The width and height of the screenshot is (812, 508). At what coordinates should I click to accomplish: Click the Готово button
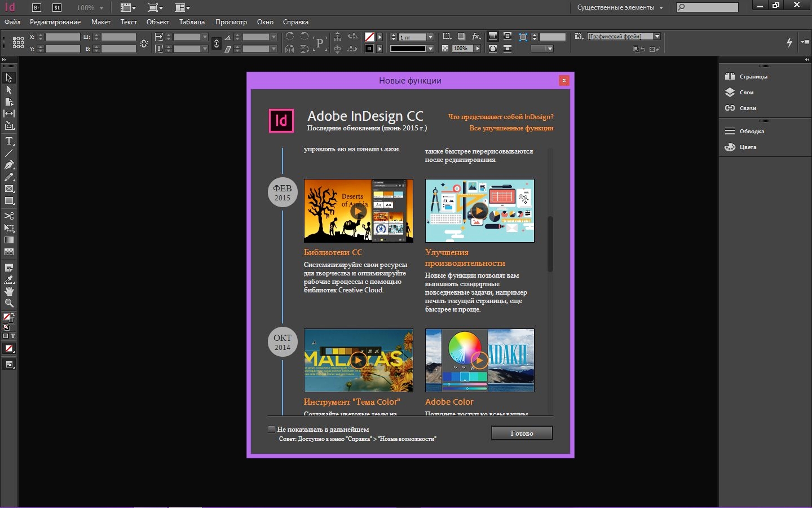(522, 433)
